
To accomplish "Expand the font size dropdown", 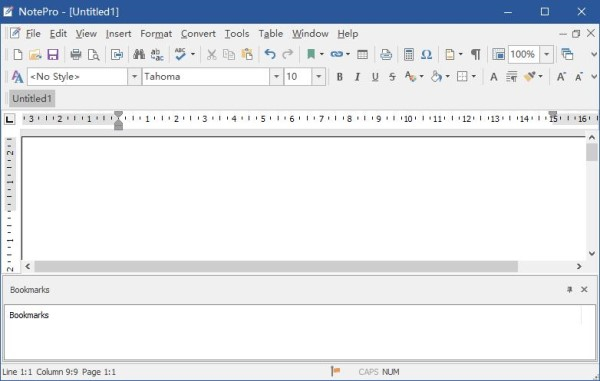I will tap(318, 77).
